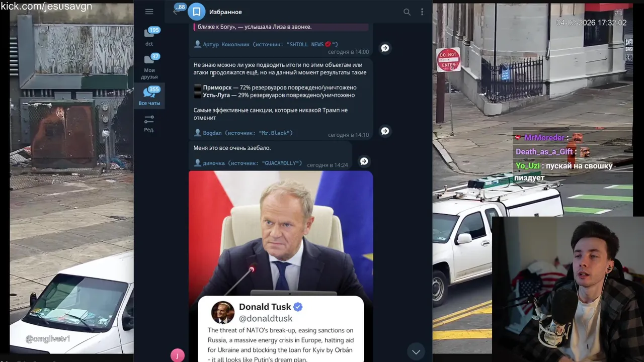Select the Мои друзья folder
Viewport: 644px width, 362px height.
pyautogui.click(x=149, y=66)
